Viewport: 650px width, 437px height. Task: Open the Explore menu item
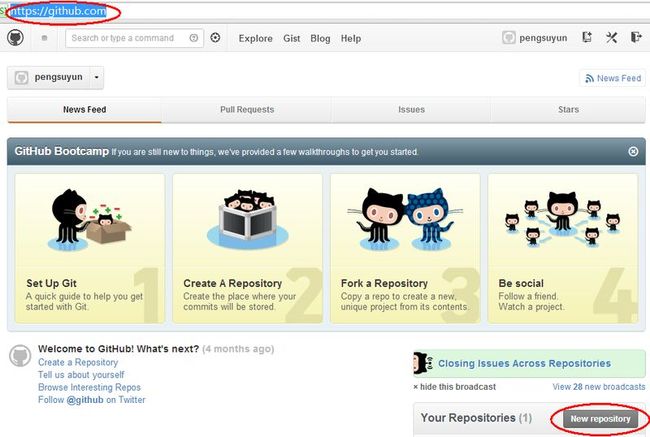(x=255, y=39)
